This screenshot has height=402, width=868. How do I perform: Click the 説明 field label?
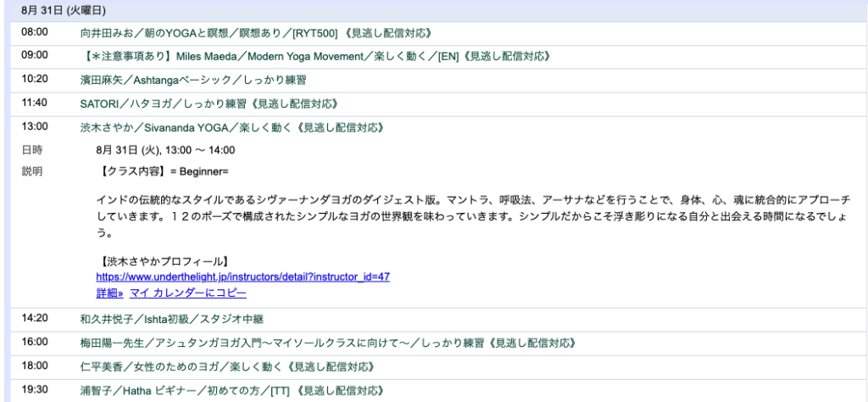31,171
